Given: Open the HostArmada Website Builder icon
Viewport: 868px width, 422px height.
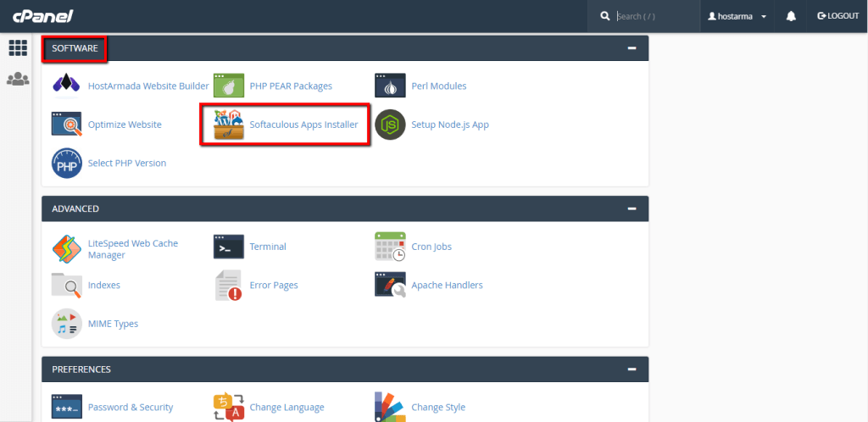Looking at the screenshot, I should (x=66, y=86).
